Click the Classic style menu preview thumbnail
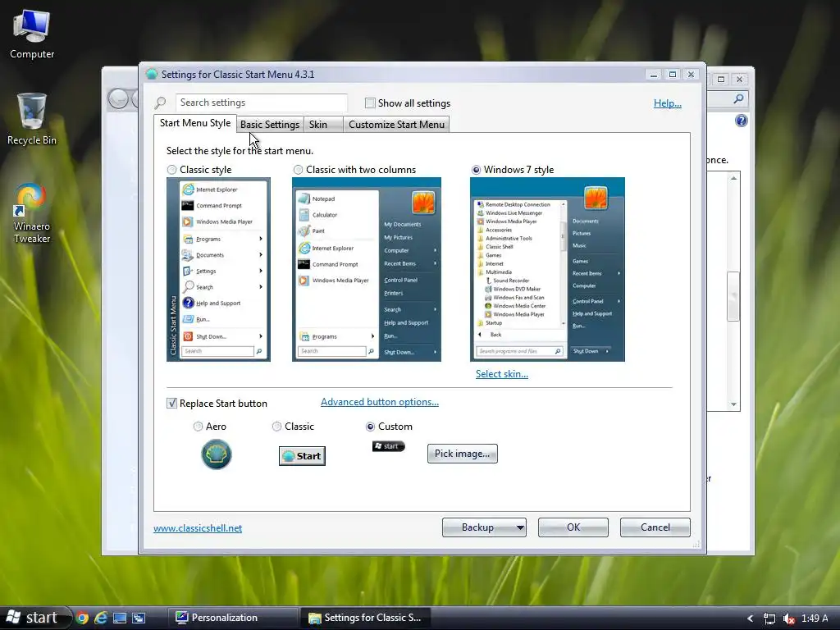This screenshot has height=630, width=840. click(218, 269)
